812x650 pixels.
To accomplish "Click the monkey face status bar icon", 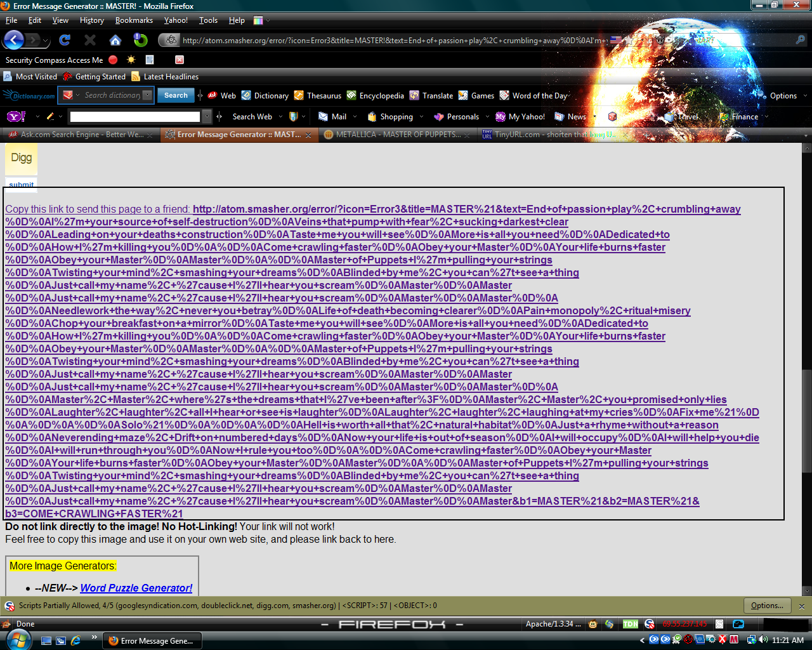I will click(x=593, y=624).
